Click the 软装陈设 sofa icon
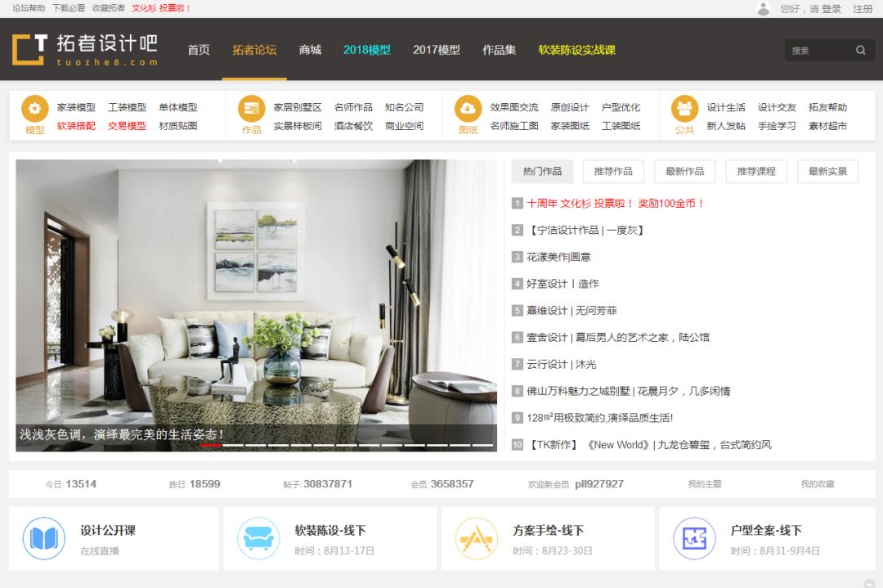This screenshot has height=588, width=883. click(257, 537)
